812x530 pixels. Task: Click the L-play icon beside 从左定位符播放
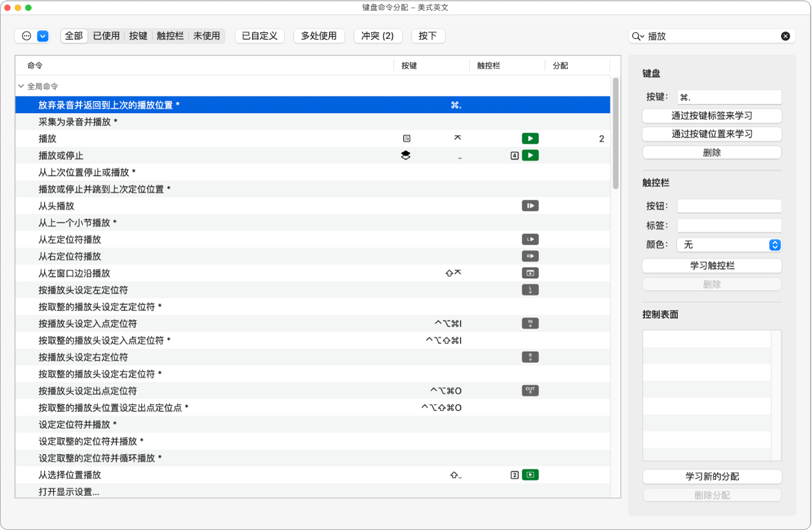point(530,239)
